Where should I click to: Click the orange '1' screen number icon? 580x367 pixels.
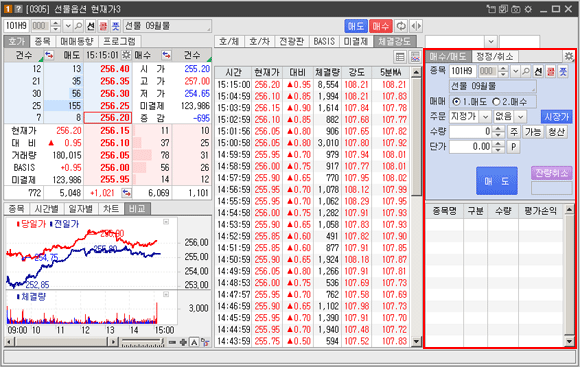pyautogui.click(x=8, y=9)
